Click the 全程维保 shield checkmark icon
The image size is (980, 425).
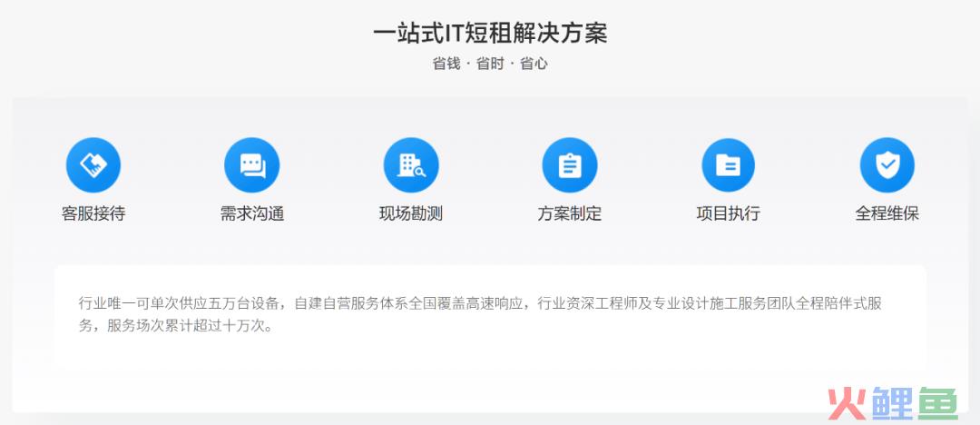887,165
